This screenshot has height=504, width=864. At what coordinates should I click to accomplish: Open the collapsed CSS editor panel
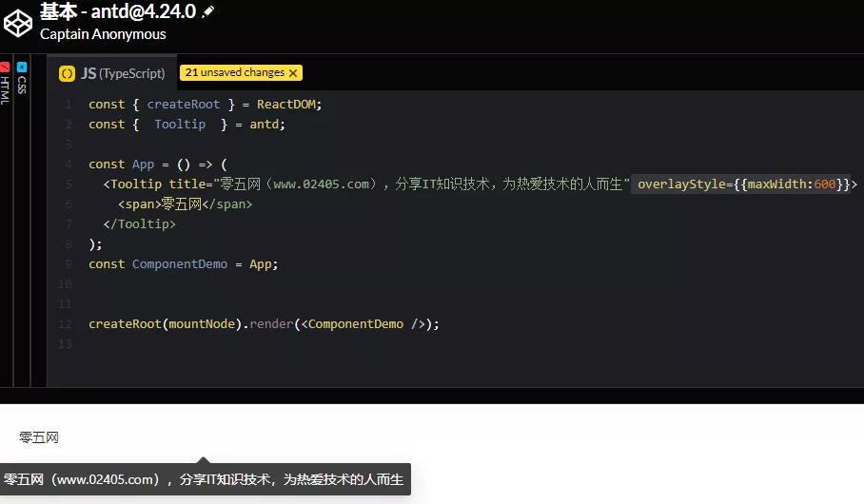(x=22, y=78)
